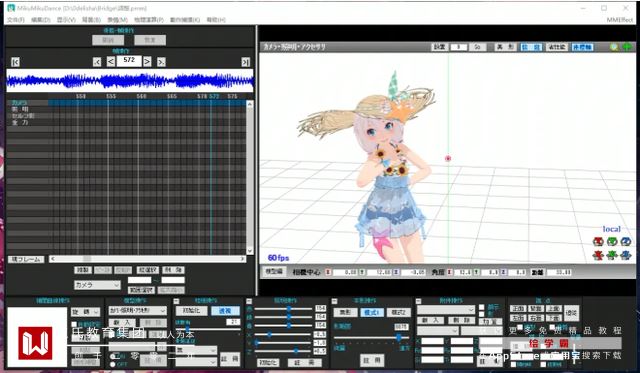640x373 pixels.
Task: Advance one frame with > arrow
Action: tap(147, 62)
